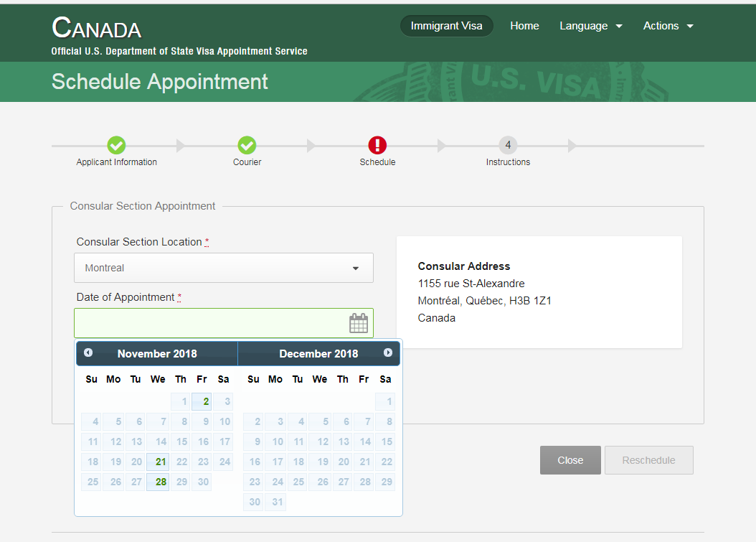Click the Applicant Information step label
Viewport: 756px width, 542px height.
pos(117,162)
